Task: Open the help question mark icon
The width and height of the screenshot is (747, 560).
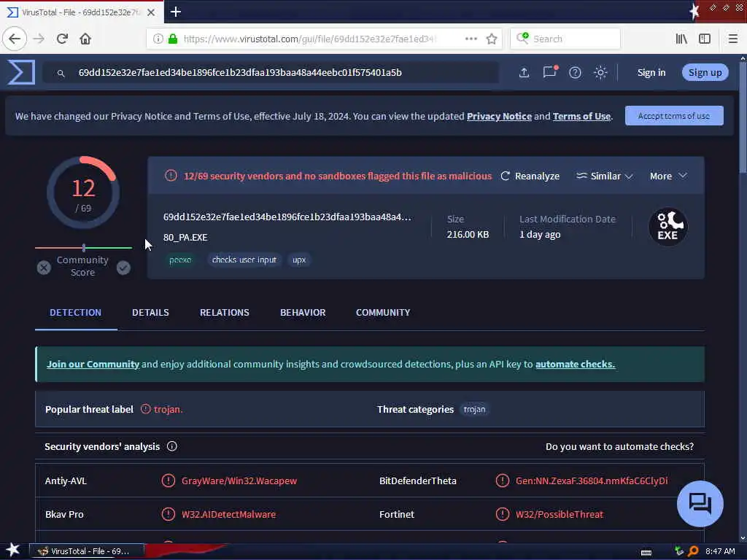Action: coord(575,72)
